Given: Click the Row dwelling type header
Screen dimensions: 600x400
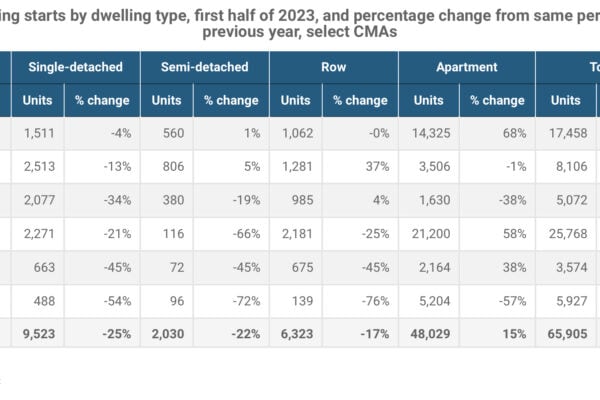Looking at the screenshot, I should (x=334, y=67).
